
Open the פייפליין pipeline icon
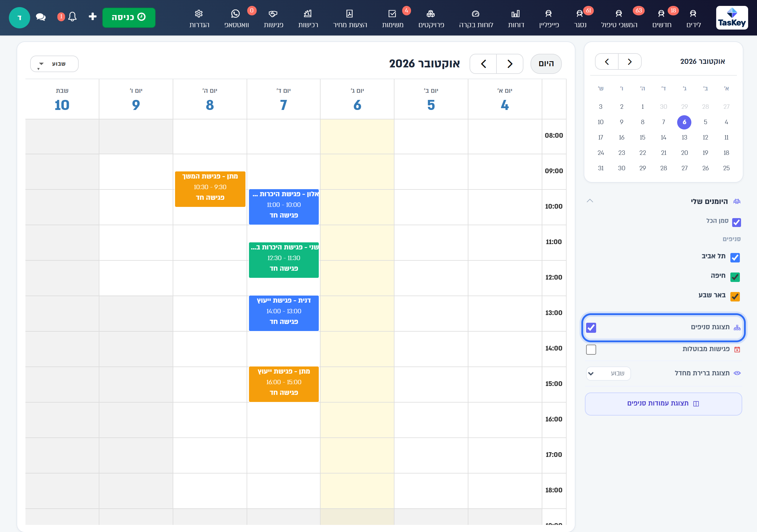click(x=548, y=14)
